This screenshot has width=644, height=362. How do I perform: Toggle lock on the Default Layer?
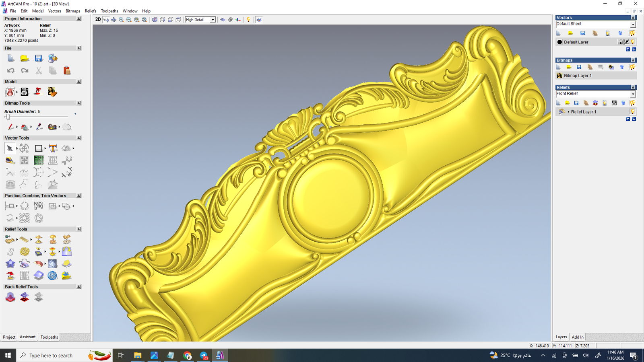(621, 42)
